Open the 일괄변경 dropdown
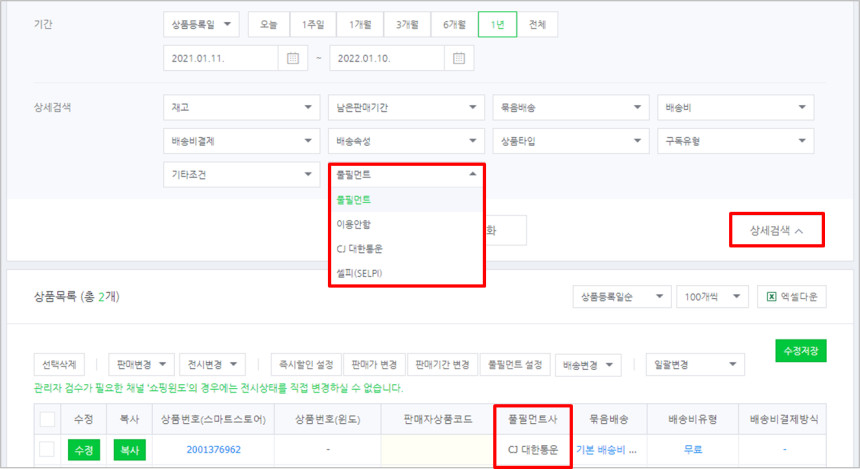Screen dimensions: 860x469 [695, 365]
